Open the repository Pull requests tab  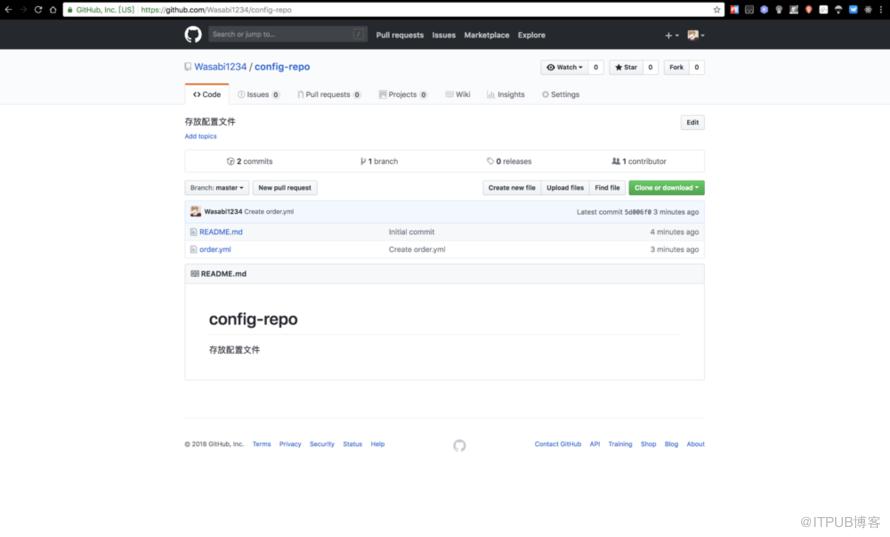tap(329, 94)
